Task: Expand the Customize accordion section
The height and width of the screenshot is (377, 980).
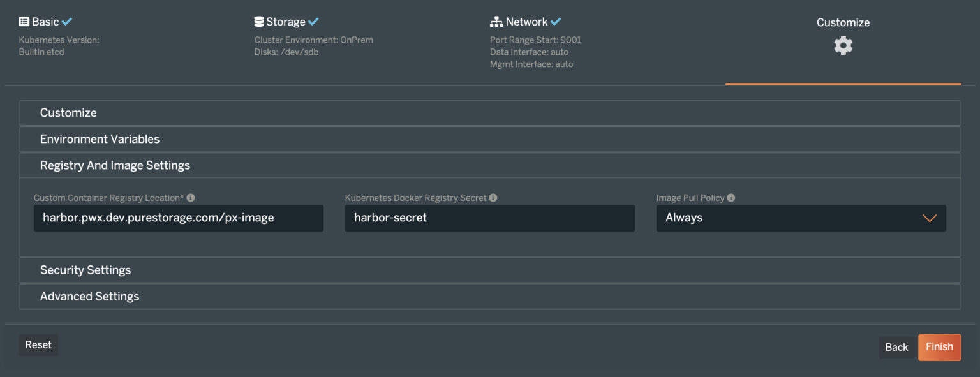Action: click(489, 113)
